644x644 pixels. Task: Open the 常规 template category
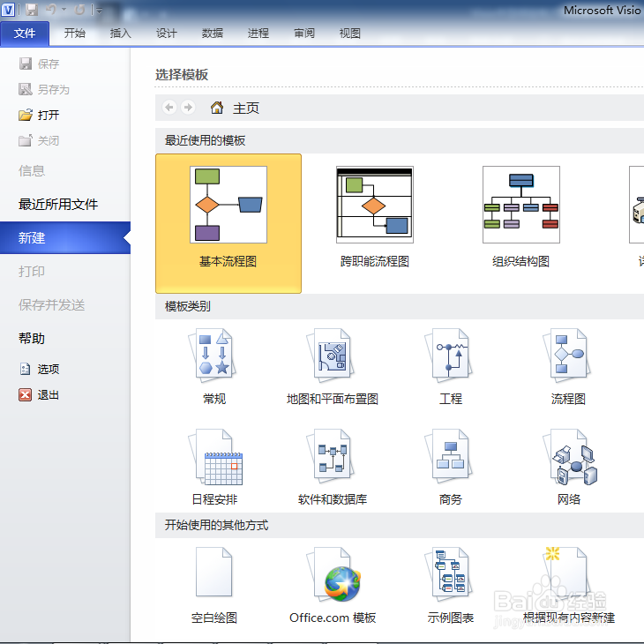(x=214, y=366)
